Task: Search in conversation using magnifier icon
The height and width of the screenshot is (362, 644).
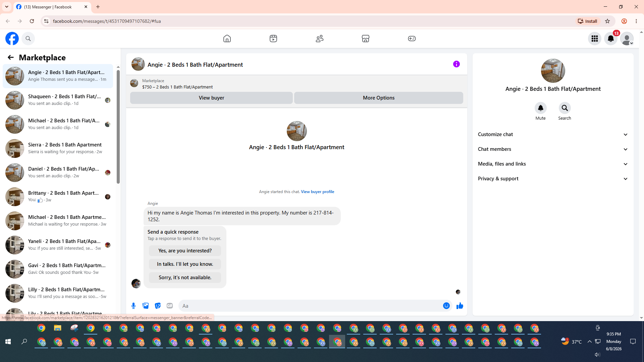Action: (565, 108)
